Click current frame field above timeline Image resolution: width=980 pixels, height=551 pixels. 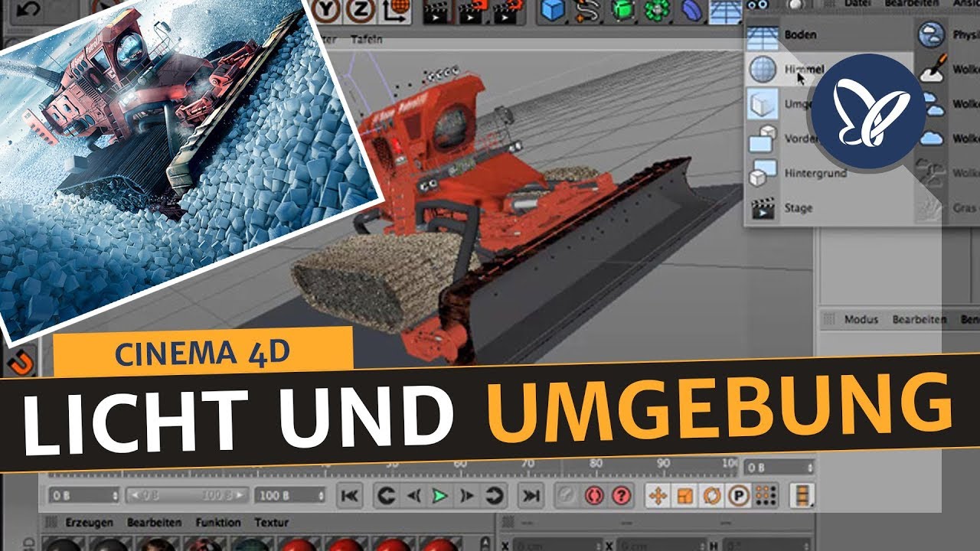[779, 467]
